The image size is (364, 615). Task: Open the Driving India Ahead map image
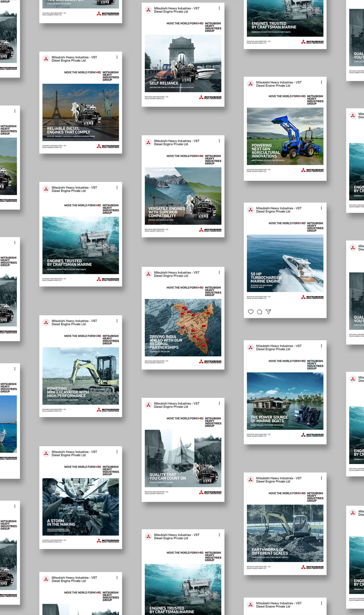click(x=183, y=327)
